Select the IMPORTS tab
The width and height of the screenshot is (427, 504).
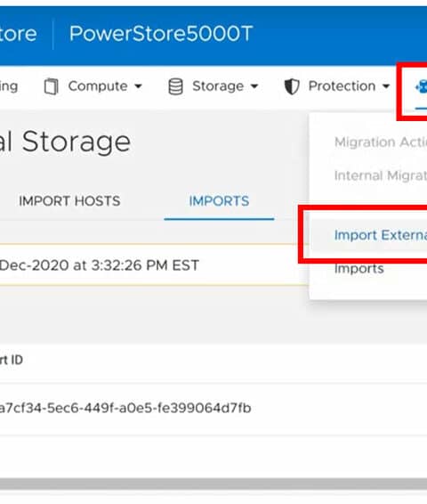(219, 201)
